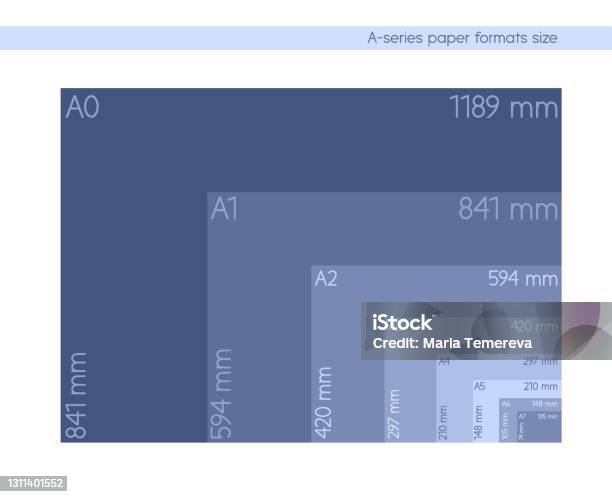The height and width of the screenshot is (497, 612).
Task: Click the "A-series paper formats size" title
Action: pyautogui.click(x=463, y=38)
